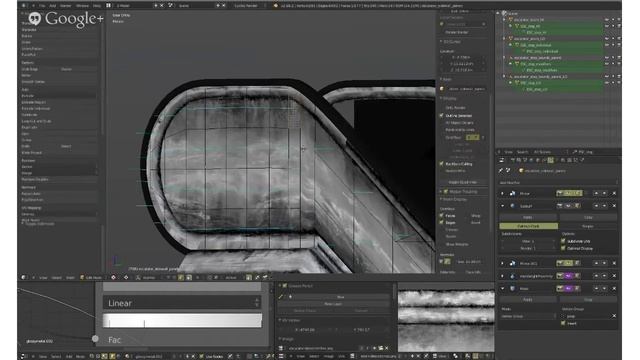640x360 pixels.
Task: Toggle Motion Tracking checkbox
Action: point(446,191)
